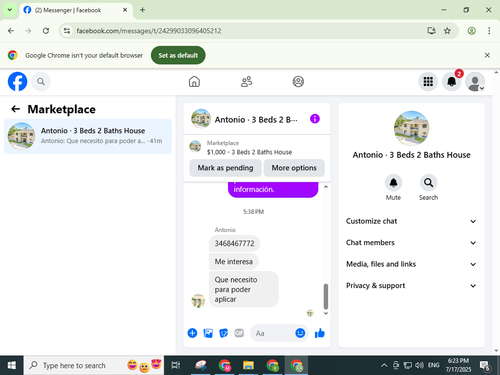Click Mark as pending button
Image resolution: width=500 pixels, height=375 pixels.
pos(225,168)
